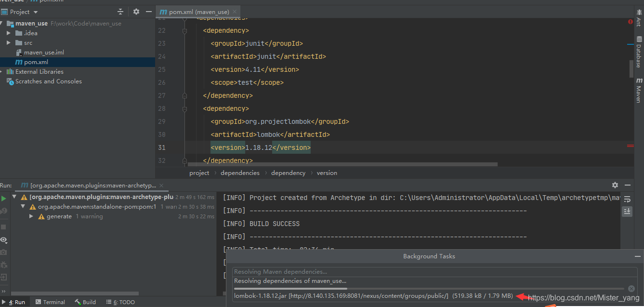Fold the junit dependency block at line 22
This screenshot has width=644, height=307.
pyautogui.click(x=184, y=30)
